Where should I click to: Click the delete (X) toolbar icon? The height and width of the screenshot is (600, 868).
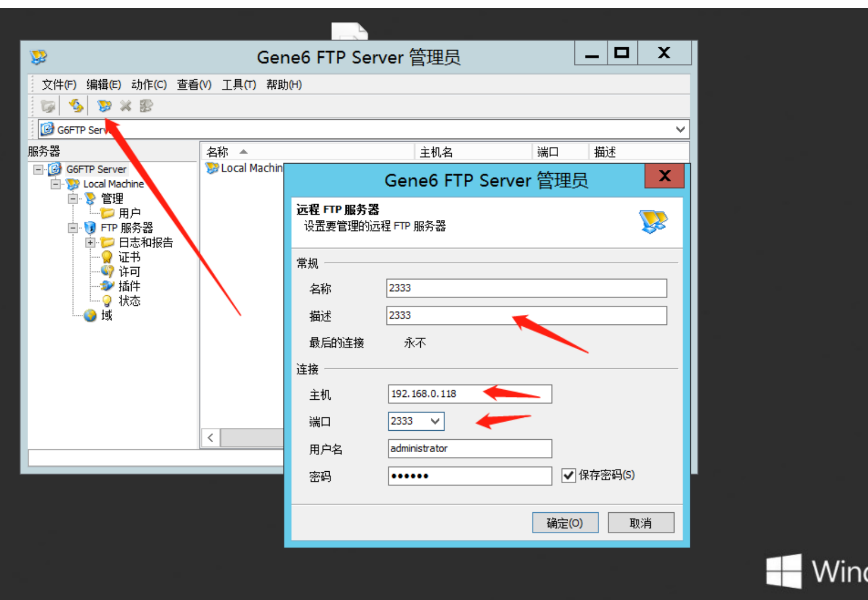click(x=125, y=106)
